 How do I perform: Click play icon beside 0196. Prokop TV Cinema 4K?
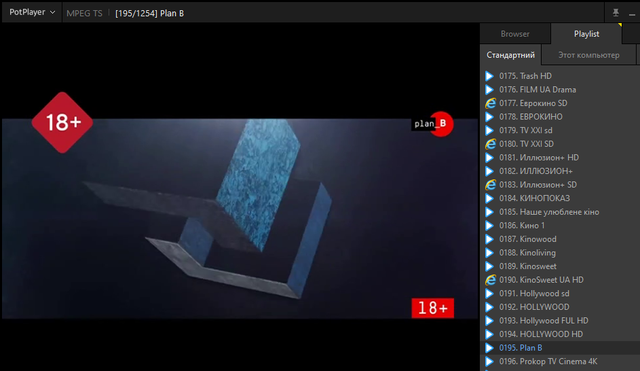pos(489,361)
